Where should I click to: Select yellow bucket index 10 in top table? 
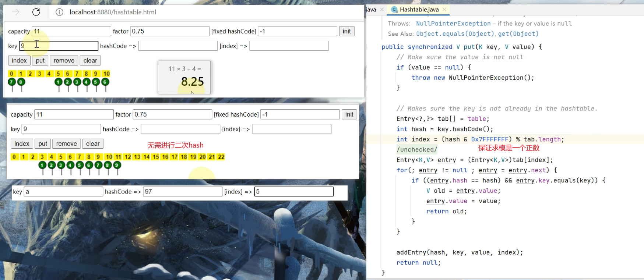pos(106,74)
